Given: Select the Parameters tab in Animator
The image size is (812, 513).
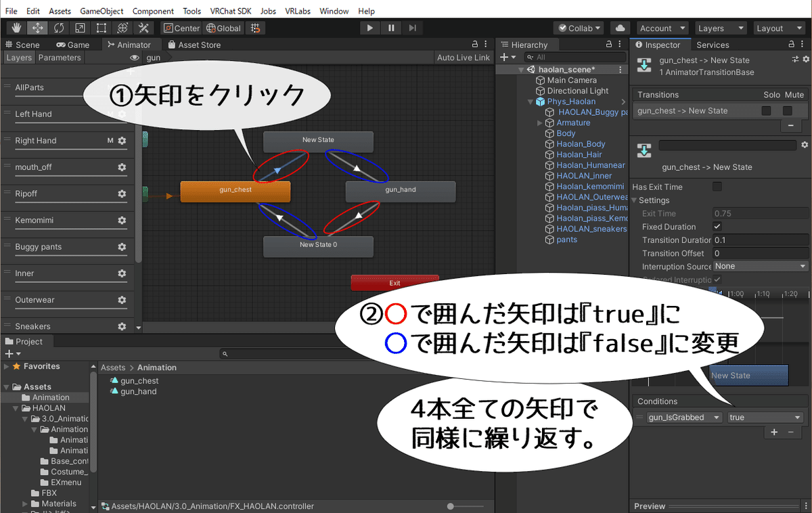Looking at the screenshot, I should [60, 58].
